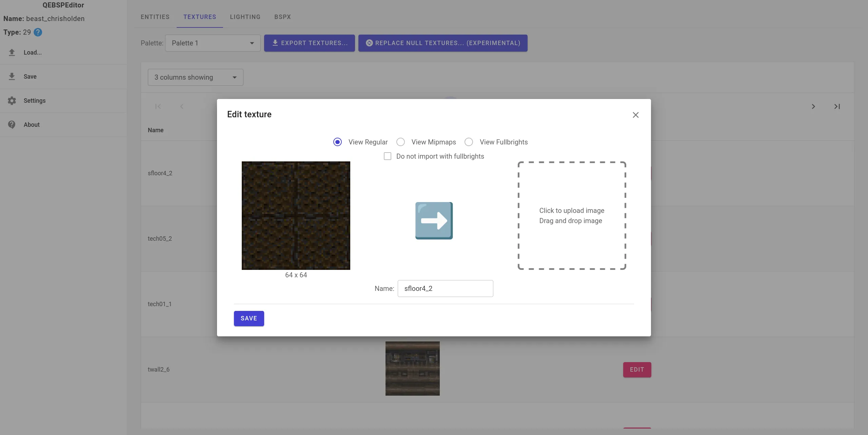868x435 pixels.
Task: Click the circular icon on Replace Null Textures
Action: point(369,43)
